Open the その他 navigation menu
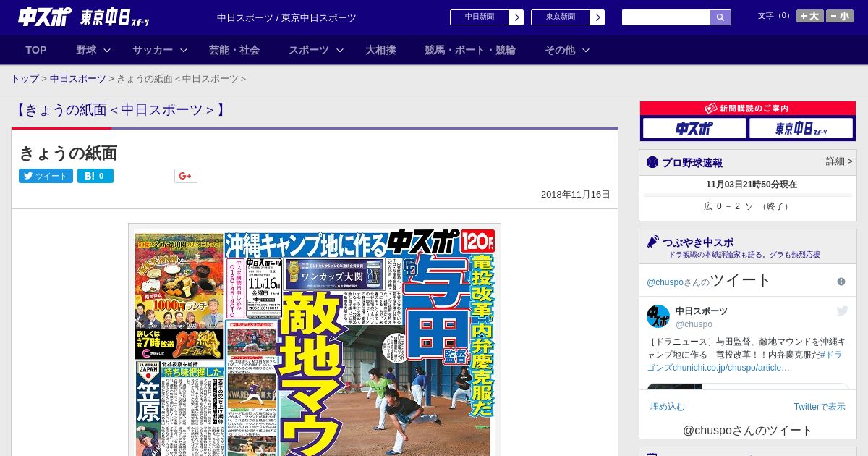This screenshot has height=456, width=868. [560, 50]
